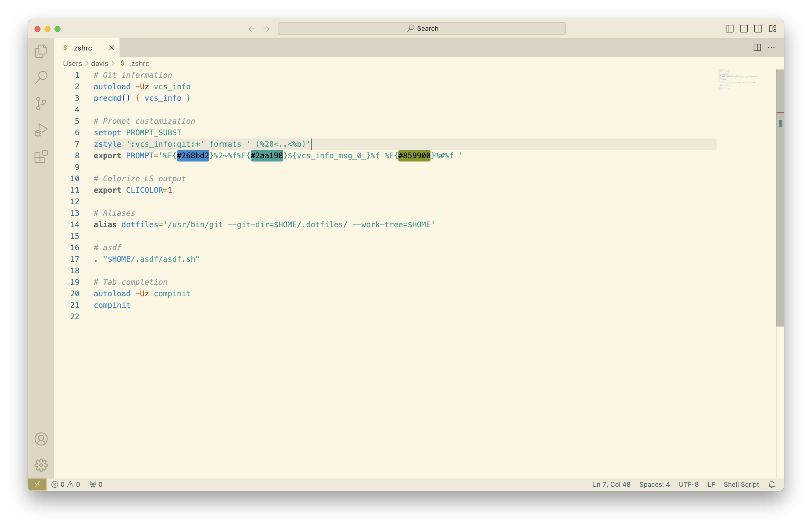Toggle the primary side bar

tap(729, 29)
